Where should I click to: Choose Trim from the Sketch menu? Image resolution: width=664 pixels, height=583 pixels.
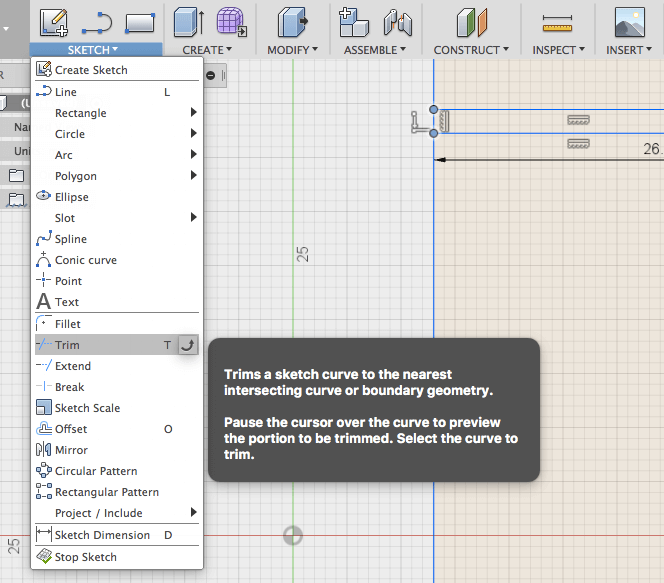coord(68,345)
